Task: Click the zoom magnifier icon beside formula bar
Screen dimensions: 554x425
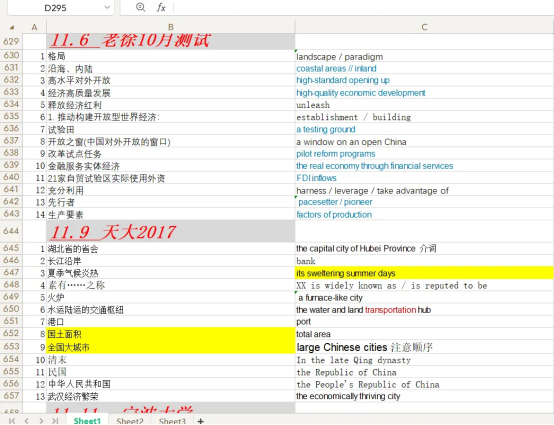Action: [140, 7]
